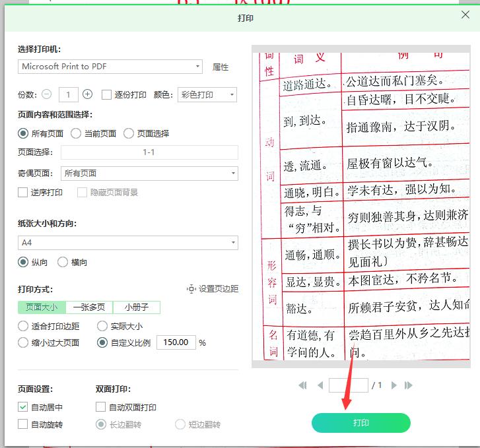Switch to 小册子 tab
The image size is (480, 448).
click(137, 307)
